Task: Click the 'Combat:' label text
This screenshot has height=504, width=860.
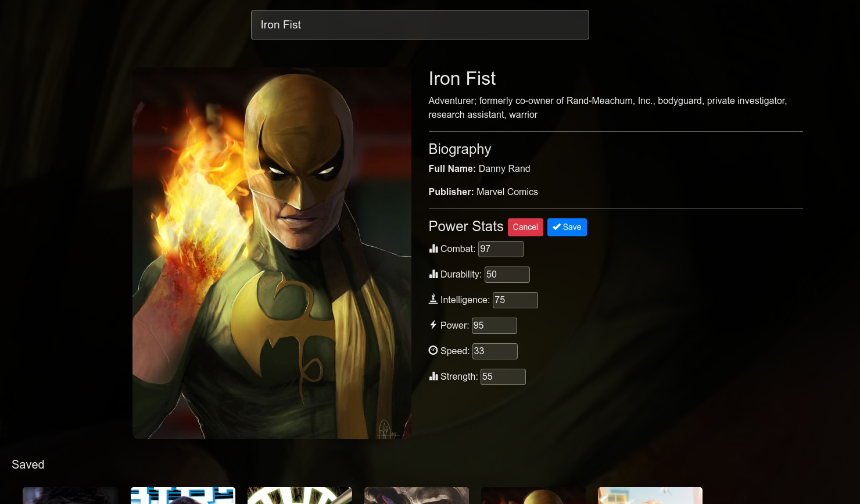Action: pos(458,249)
